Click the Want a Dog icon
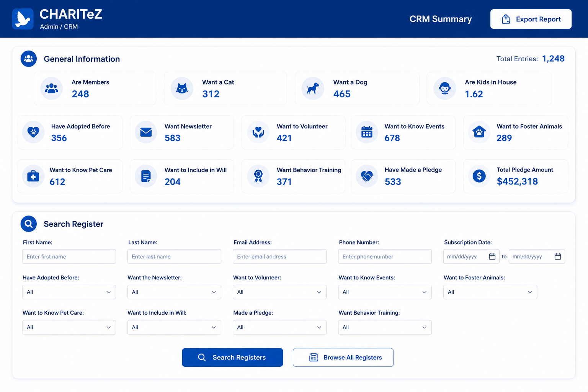 (x=313, y=88)
